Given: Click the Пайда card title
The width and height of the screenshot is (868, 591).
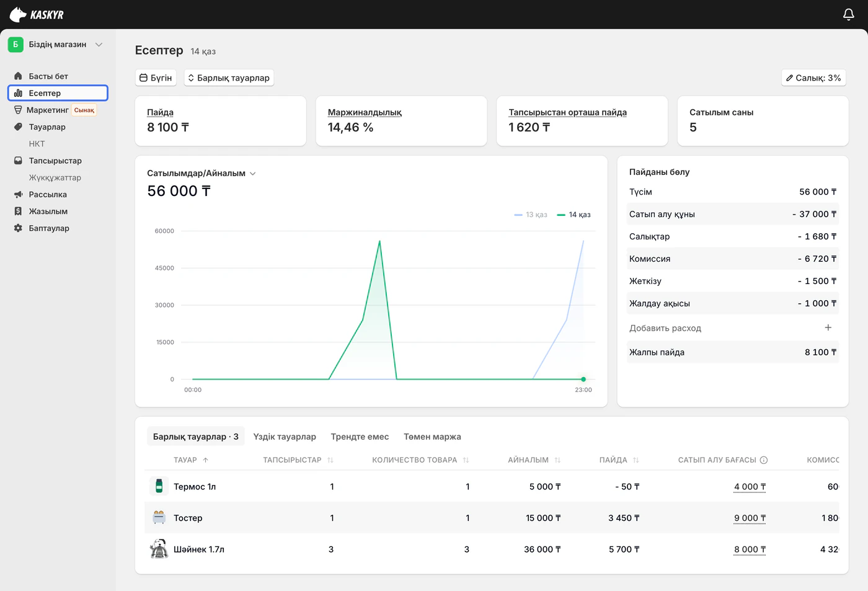Looking at the screenshot, I should [x=160, y=112].
